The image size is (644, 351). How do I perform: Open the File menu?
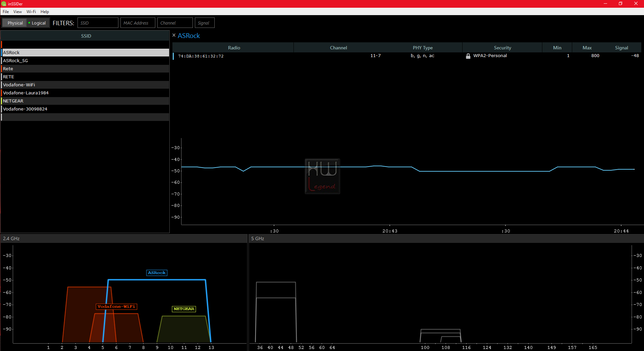tap(6, 12)
